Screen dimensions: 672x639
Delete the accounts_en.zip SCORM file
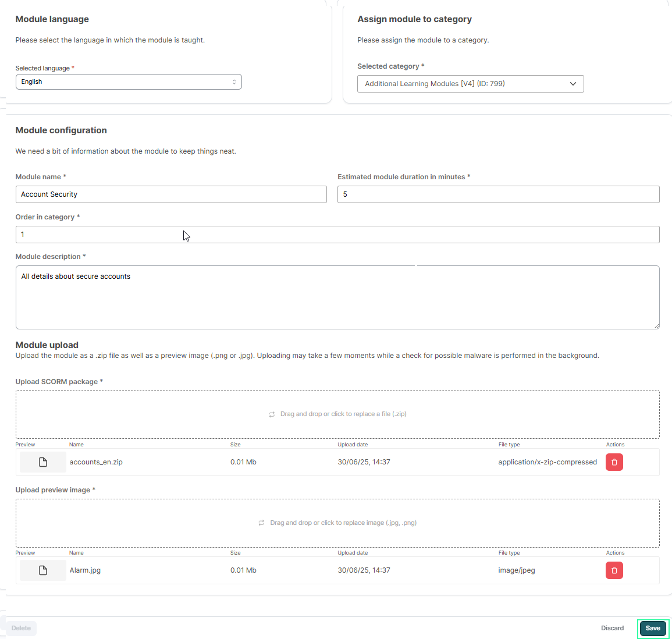(614, 462)
